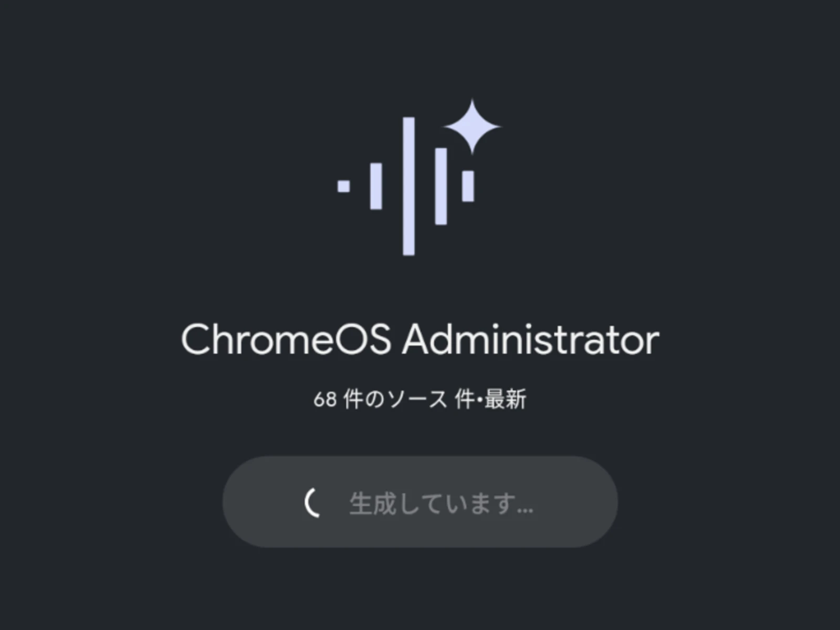Click the medium waveform bar right of the tallest bar
Screen dimensions: 840x630
[441, 186]
